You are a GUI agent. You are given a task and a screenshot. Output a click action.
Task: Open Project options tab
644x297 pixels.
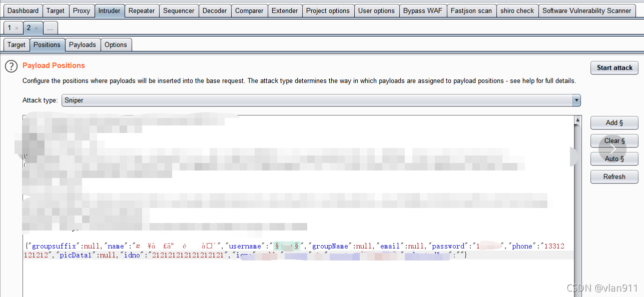tap(328, 10)
